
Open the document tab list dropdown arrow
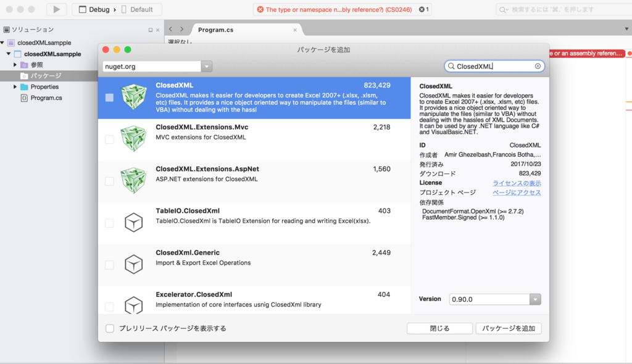pyautogui.click(x=626, y=29)
